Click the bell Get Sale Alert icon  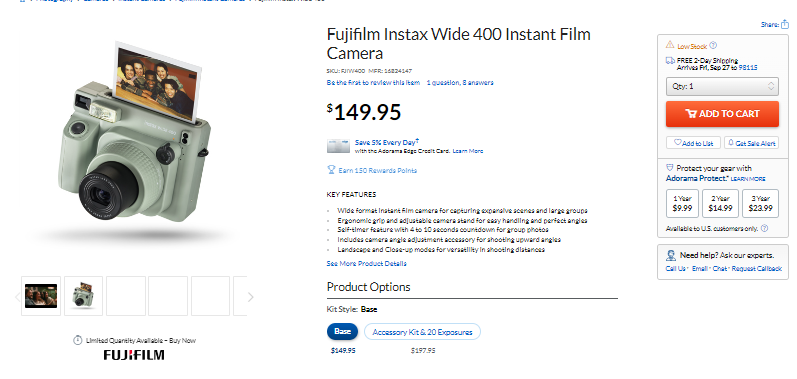[731, 143]
